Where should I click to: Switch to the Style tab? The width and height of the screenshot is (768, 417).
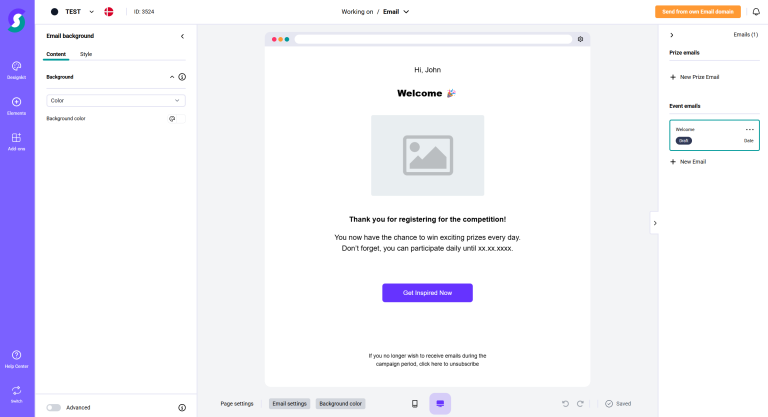point(86,54)
